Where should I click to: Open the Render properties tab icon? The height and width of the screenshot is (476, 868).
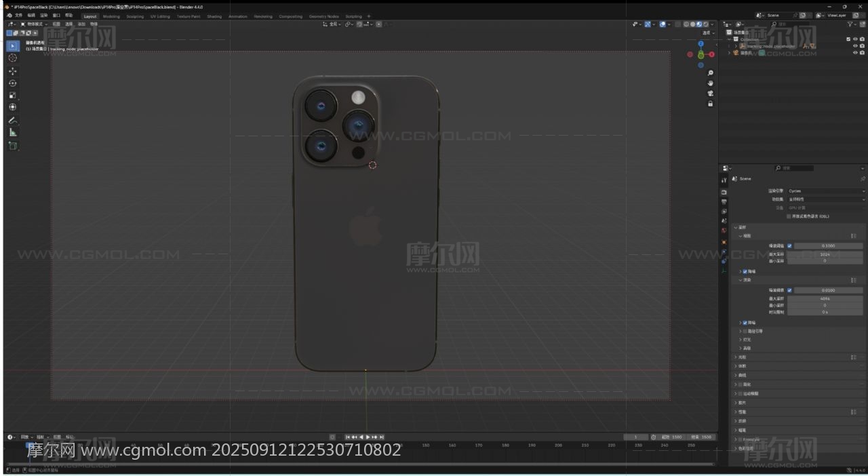tap(724, 192)
